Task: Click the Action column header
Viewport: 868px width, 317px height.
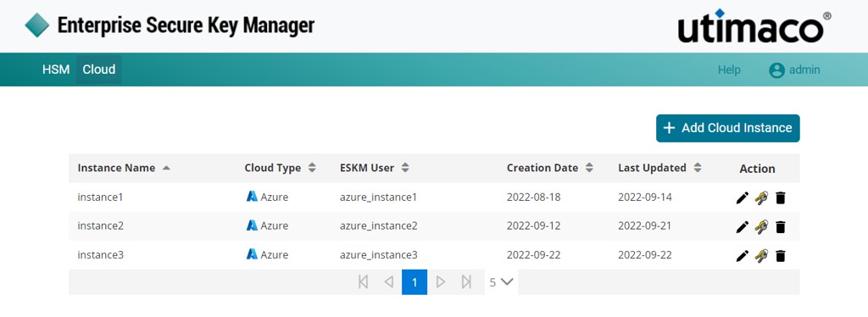Action: [757, 169]
